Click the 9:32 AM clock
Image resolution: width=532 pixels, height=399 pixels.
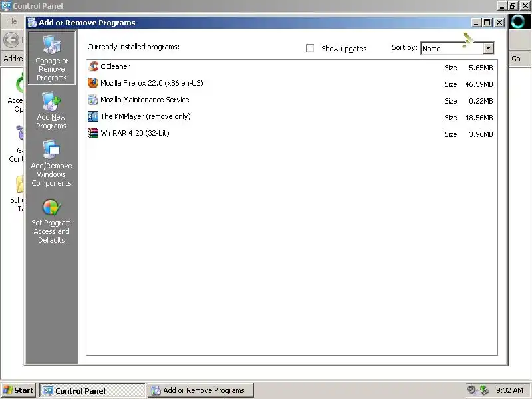[x=509, y=390]
